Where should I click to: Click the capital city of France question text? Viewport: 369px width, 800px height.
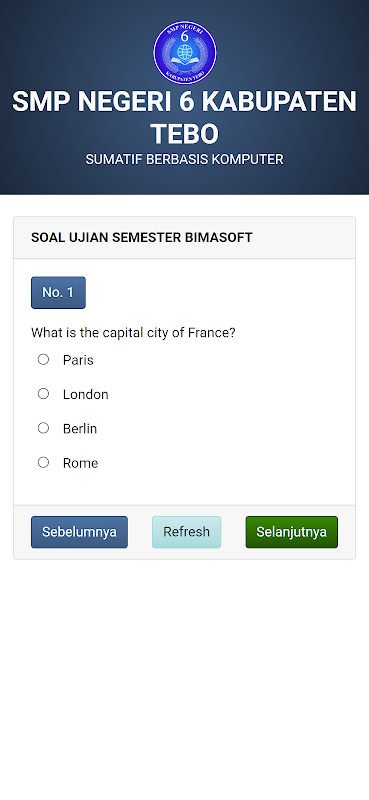pos(133,333)
